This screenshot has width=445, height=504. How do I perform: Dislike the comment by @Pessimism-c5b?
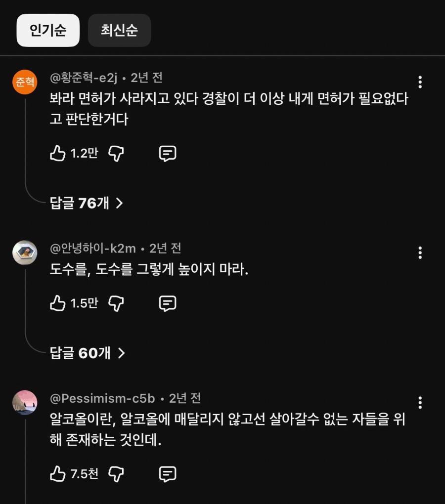116,474
